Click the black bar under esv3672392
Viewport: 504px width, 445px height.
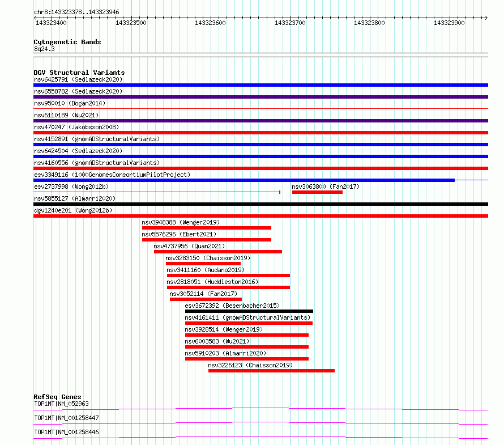coord(249,311)
